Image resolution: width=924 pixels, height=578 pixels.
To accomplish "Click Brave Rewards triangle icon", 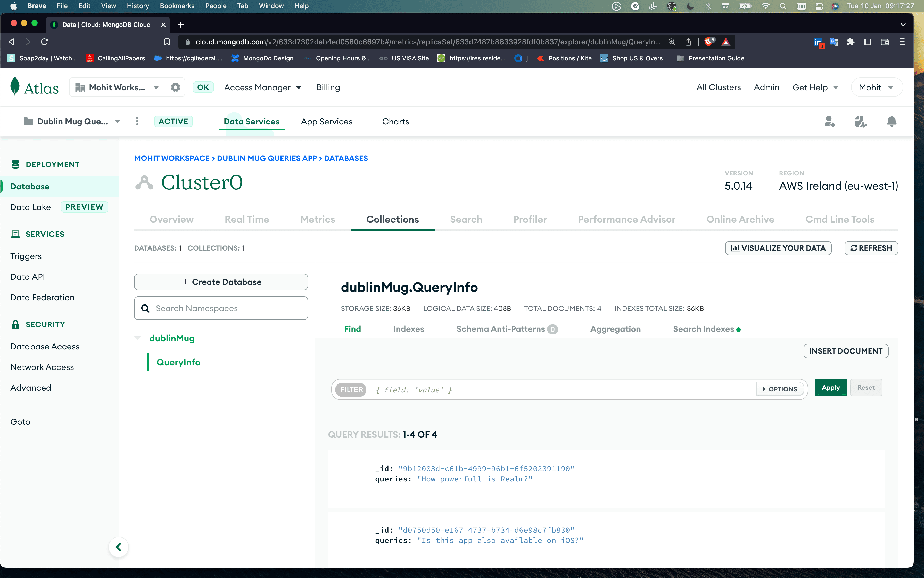I will click(x=726, y=42).
